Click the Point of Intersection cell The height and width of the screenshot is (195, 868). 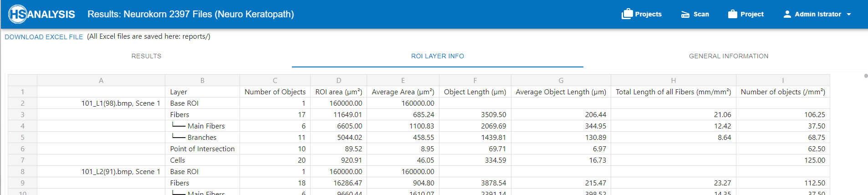pos(202,149)
